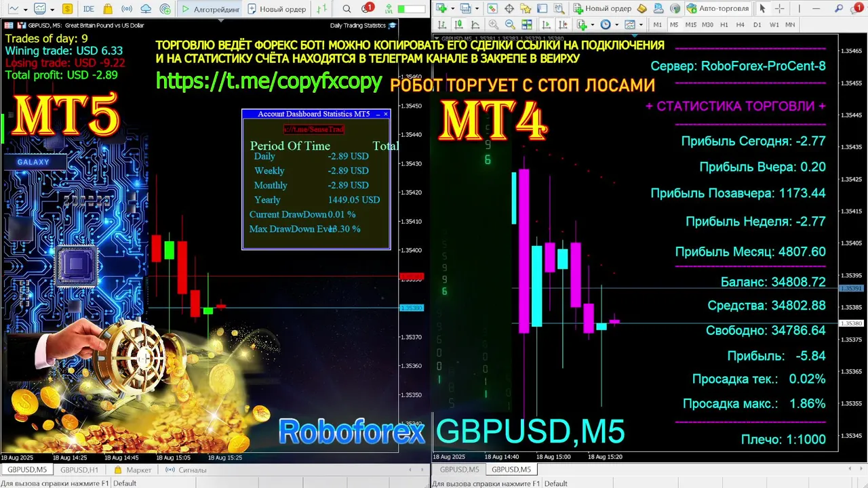Open the MT5 VPS cloud icon
Viewport: 868px width, 488px height.
pos(146,9)
